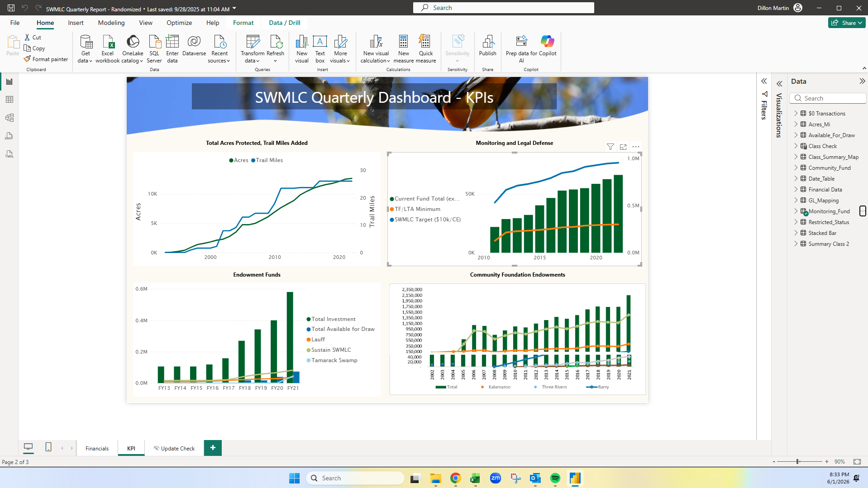Click Dataverse icon
The width and height of the screenshot is (868, 488).
[x=194, y=45]
